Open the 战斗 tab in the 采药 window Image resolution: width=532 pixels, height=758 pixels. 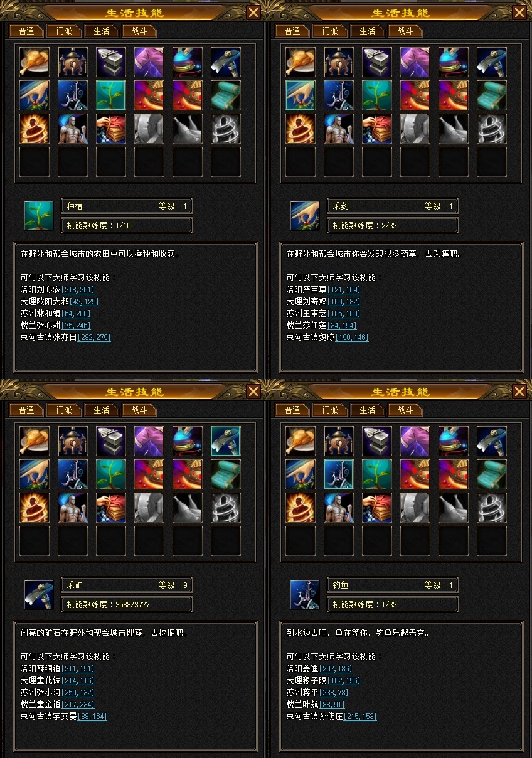point(405,31)
